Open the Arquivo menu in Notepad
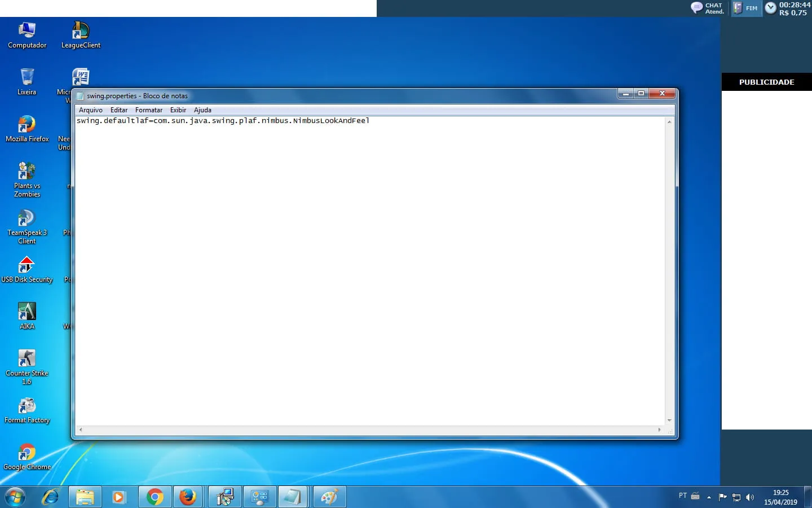812x508 pixels. 90,110
